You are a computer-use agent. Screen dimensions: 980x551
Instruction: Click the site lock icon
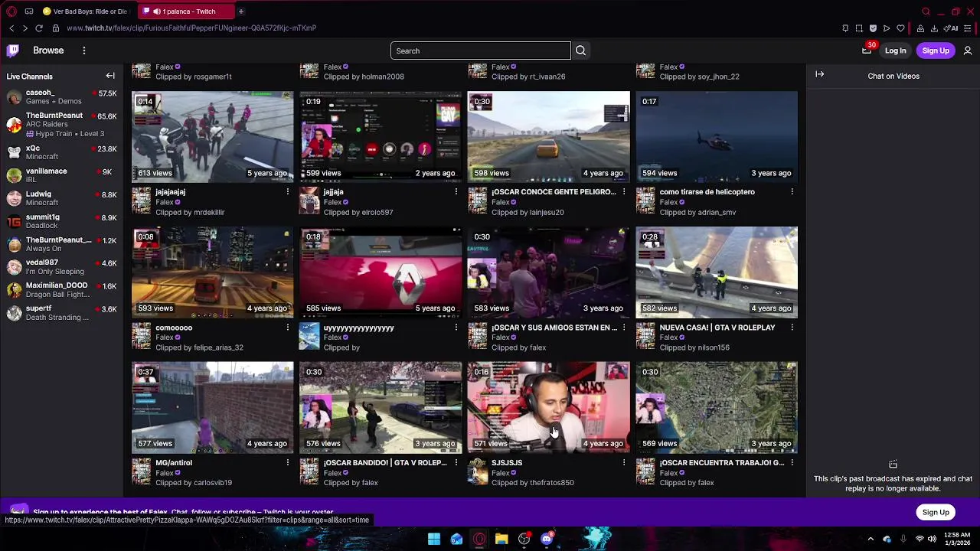tap(55, 28)
